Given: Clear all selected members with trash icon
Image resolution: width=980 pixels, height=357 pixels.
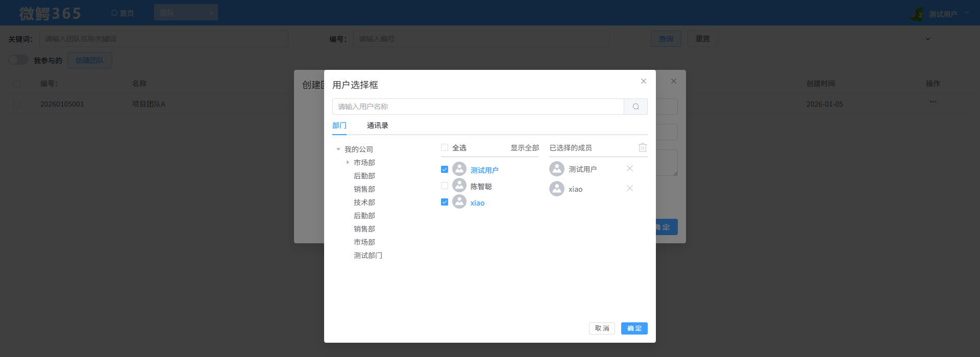Looking at the screenshot, I should [x=643, y=147].
